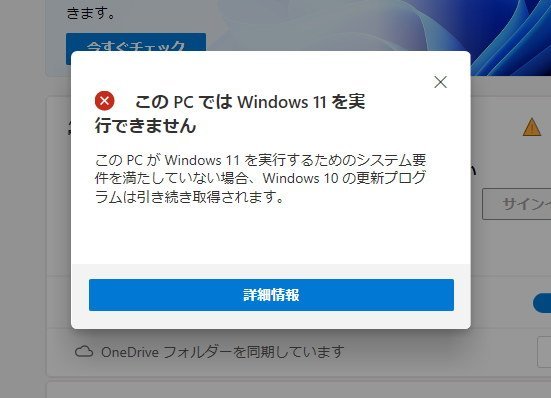551x398 pixels.
Task: Click the body text about Windows 10 更新プログラム
Action: [x=260, y=178]
